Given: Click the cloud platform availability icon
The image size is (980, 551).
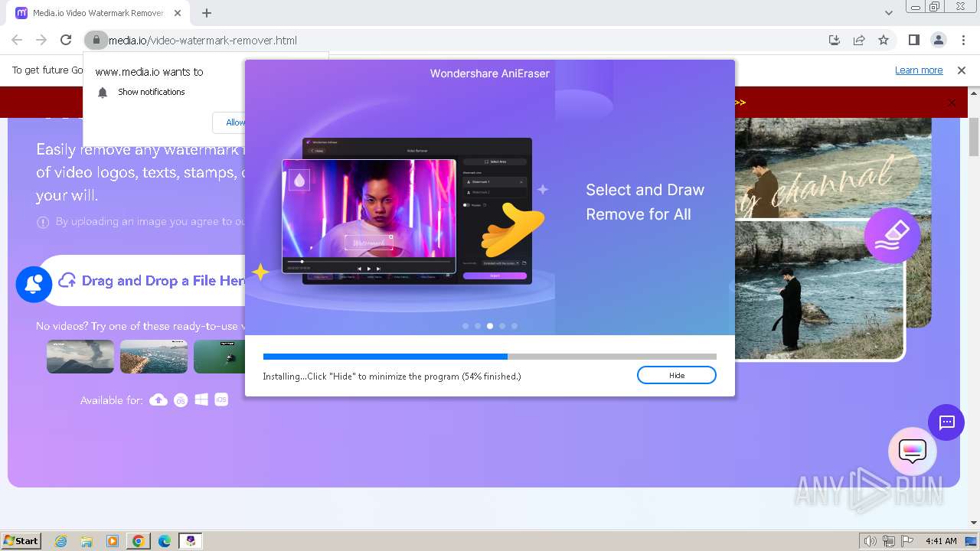Looking at the screenshot, I should point(158,399).
